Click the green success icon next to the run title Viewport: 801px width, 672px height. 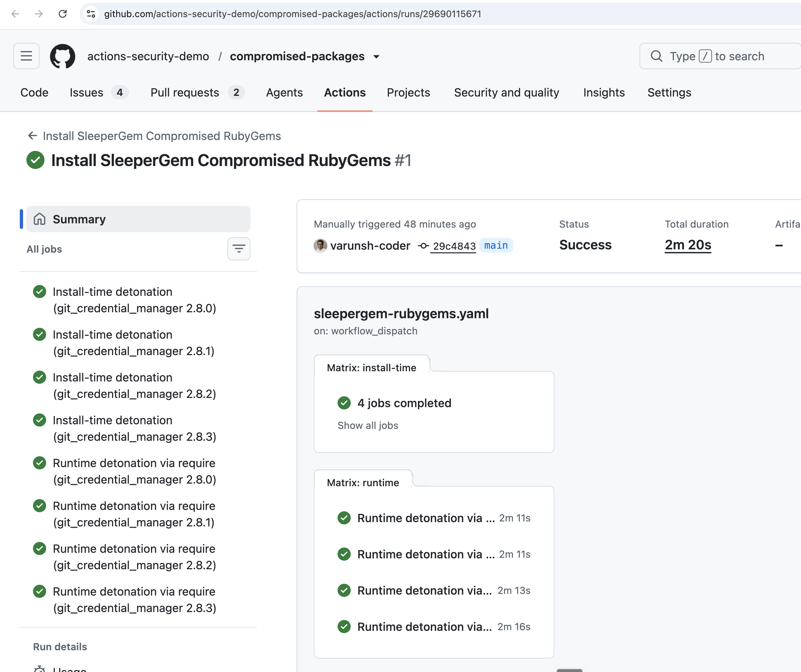(x=36, y=160)
